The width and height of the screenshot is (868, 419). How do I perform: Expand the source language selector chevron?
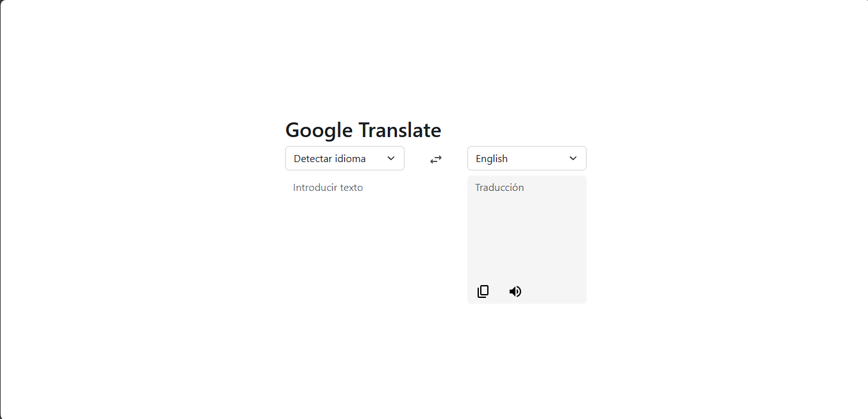(390, 158)
